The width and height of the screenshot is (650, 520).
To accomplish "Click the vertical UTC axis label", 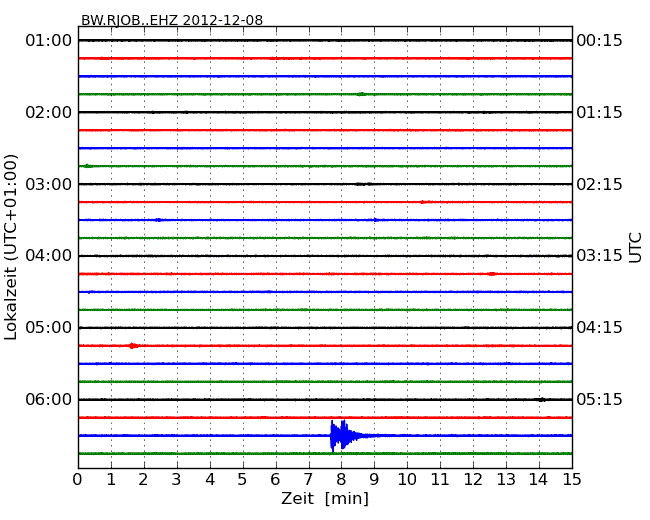I will point(635,248).
